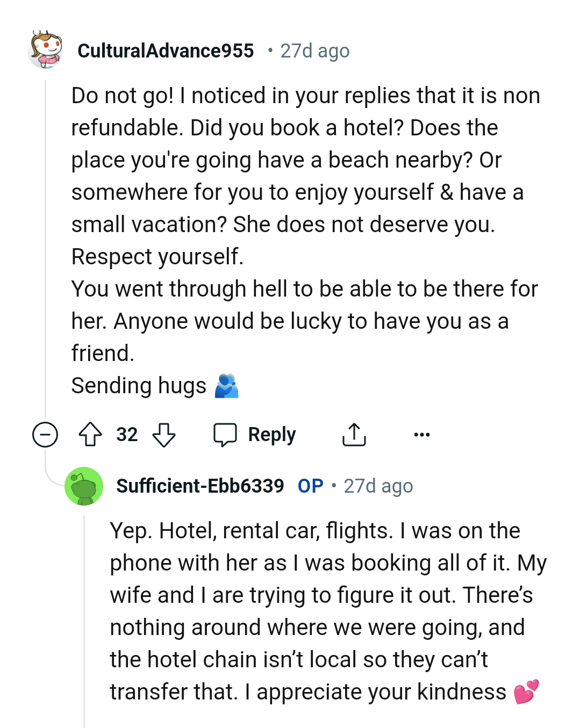The height and width of the screenshot is (728, 580).
Task: Open the overflow menu on the comment
Action: click(422, 434)
